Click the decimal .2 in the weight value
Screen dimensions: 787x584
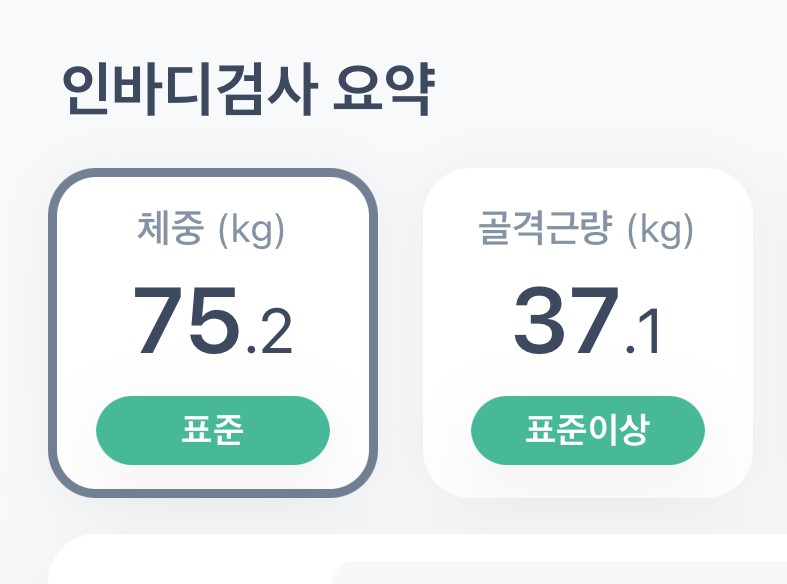point(270,334)
